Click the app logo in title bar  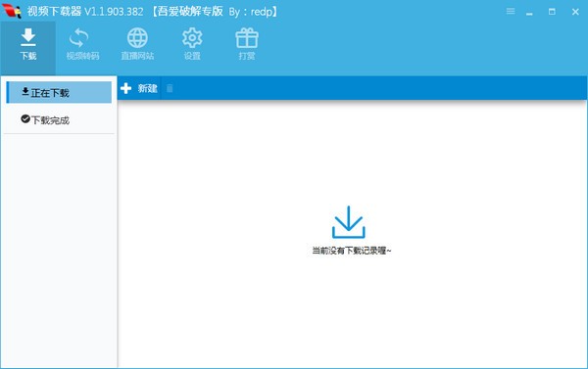[x=11, y=11]
